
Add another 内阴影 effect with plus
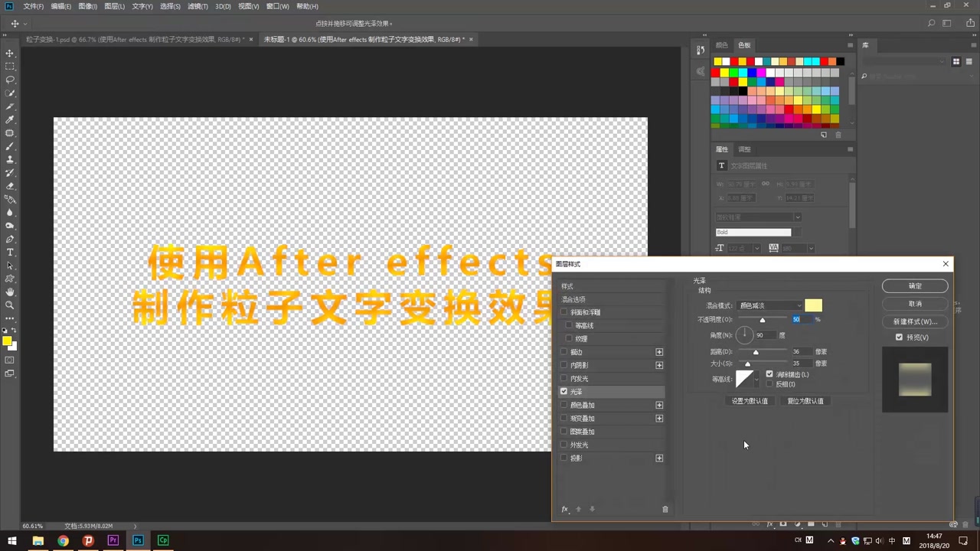click(659, 365)
